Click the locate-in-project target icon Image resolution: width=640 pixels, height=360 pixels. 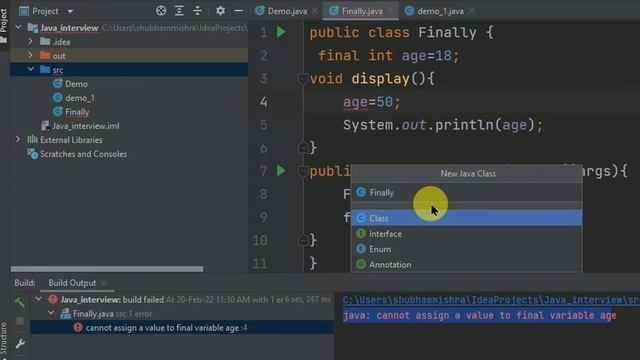click(x=161, y=11)
